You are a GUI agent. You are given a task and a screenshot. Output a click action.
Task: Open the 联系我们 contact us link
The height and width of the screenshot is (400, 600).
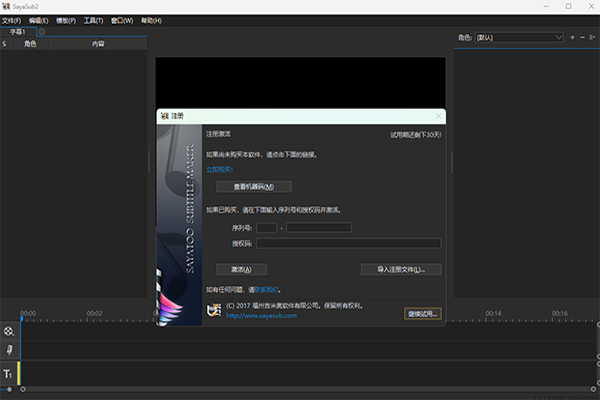266,290
